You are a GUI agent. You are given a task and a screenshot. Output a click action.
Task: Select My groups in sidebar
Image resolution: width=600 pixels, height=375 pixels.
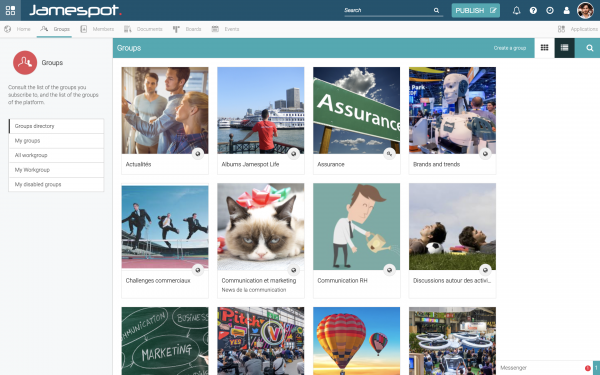point(56,140)
